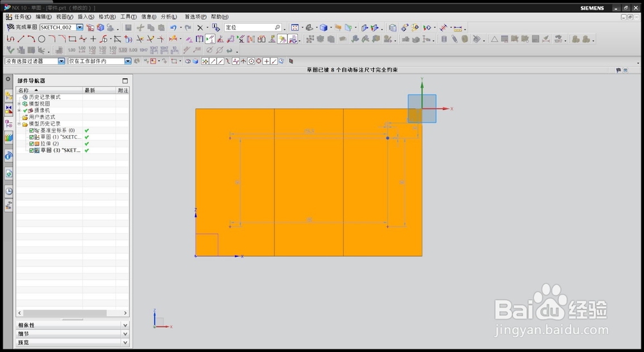Image resolution: width=644 pixels, height=352 pixels.
Task: Click the Save disk icon
Action: coord(128,28)
